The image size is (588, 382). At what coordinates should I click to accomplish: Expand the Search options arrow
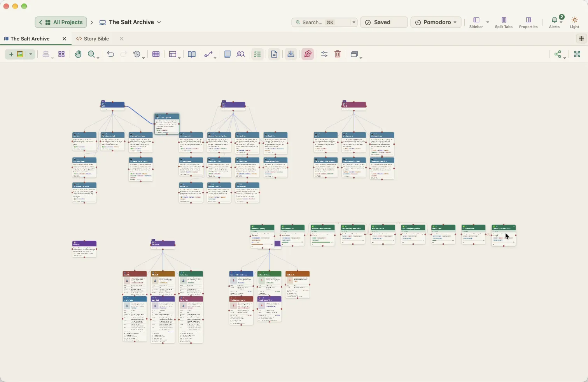pos(354,23)
